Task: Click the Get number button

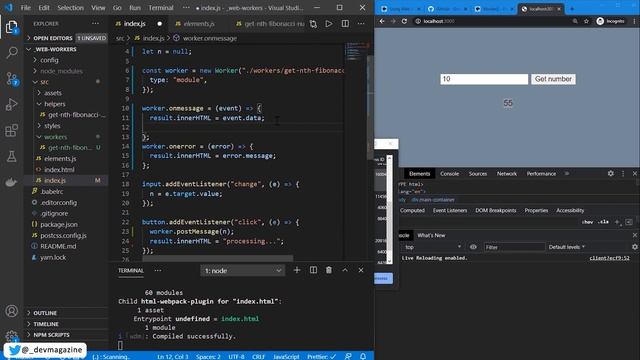Action: click(553, 79)
